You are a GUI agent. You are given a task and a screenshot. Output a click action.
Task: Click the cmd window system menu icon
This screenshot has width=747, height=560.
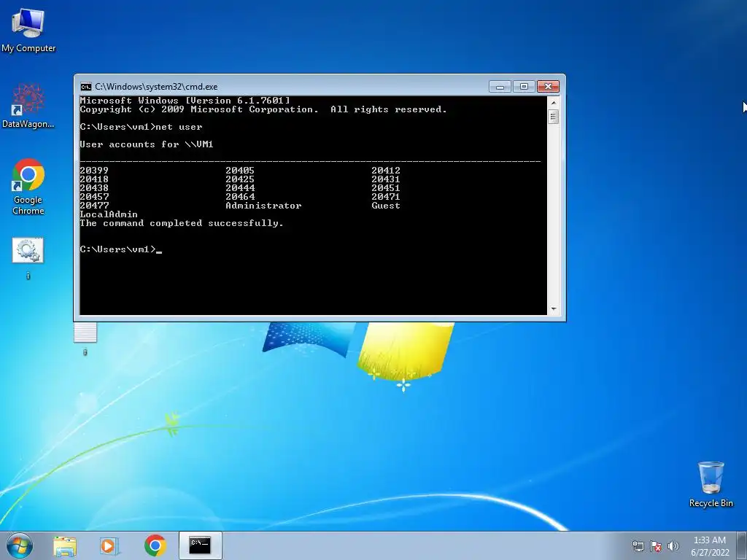[x=86, y=87]
